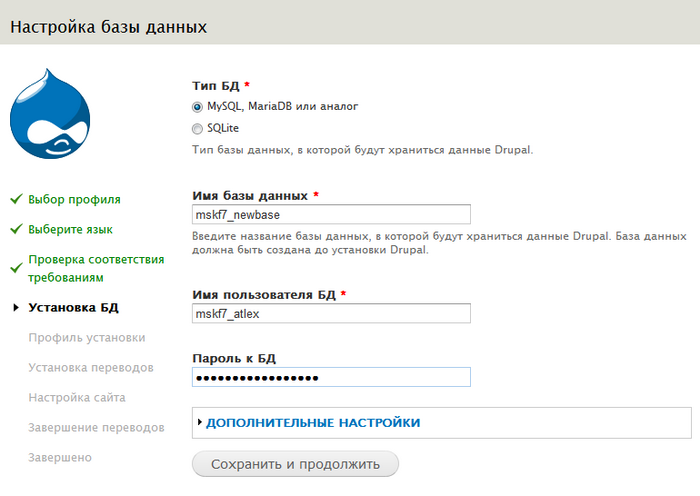The width and height of the screenshot is (700, 496).
Task: Click the checkmark beside Проверка соответствия
Action: tap(17, 267)
